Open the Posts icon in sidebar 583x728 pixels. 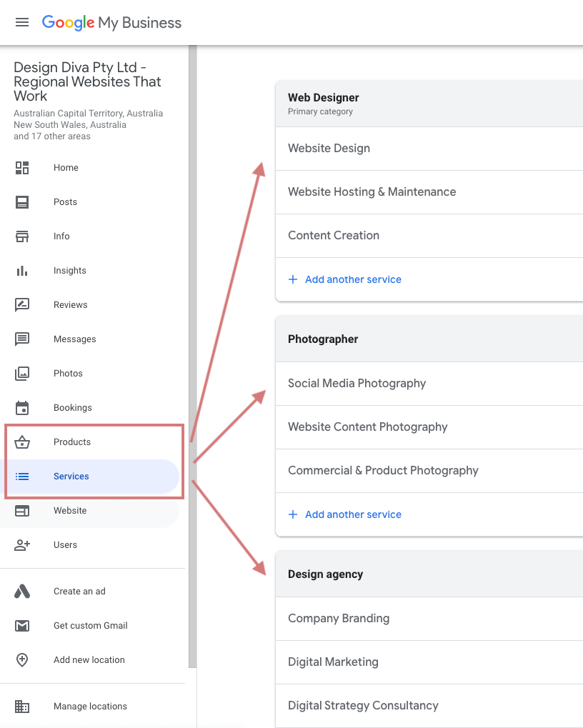pyautogui.click(x=22, y=202)
